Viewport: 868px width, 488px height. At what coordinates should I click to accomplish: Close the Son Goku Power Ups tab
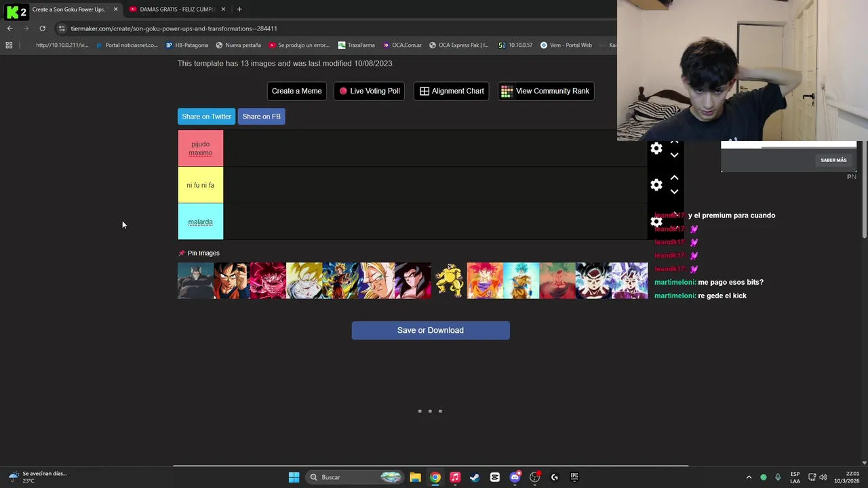click(115, 9)
